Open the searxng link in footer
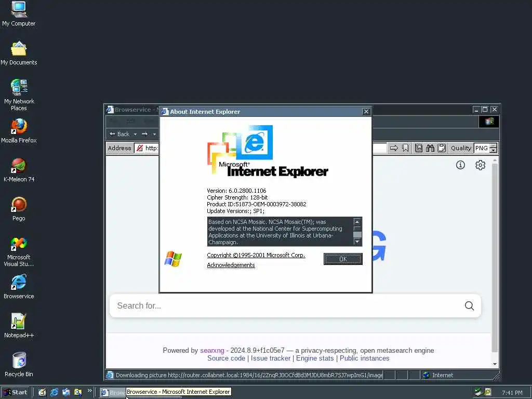 212,351
